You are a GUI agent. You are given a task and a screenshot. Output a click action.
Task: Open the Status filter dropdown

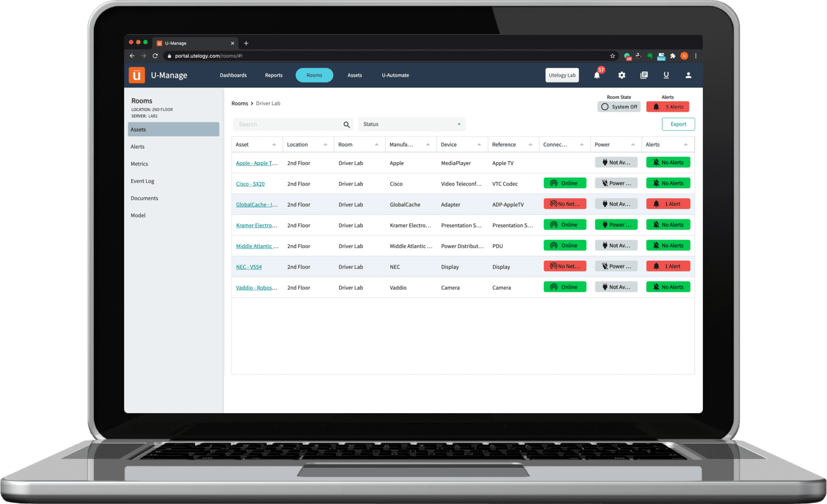(x=411, y=124)
